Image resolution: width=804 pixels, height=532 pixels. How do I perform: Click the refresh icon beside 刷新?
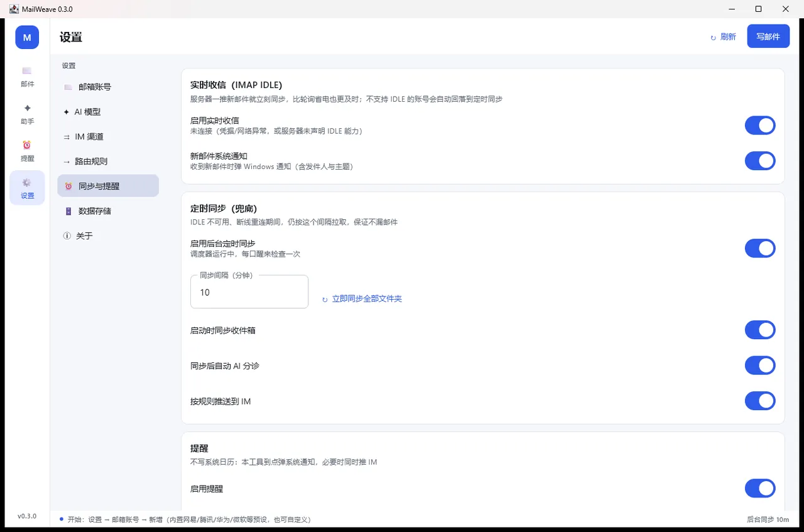(713, 38)
